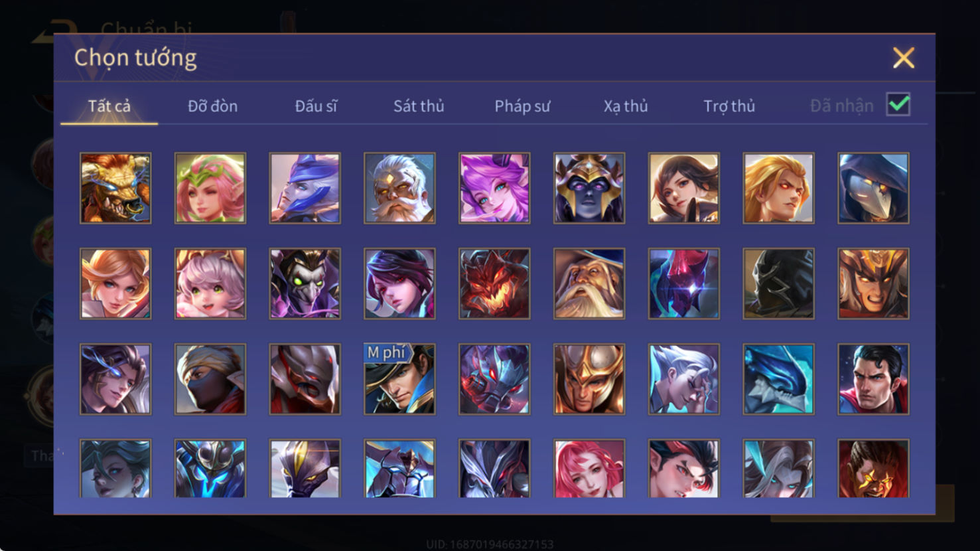Pick the Superman hero portrait

click(873, 379)
